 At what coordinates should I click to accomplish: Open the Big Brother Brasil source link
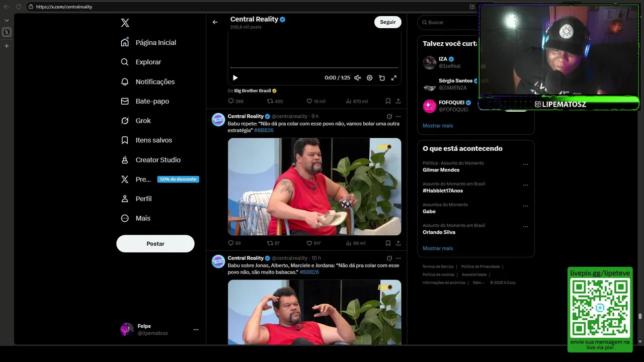pyautogui.click(x=255, y=91)
